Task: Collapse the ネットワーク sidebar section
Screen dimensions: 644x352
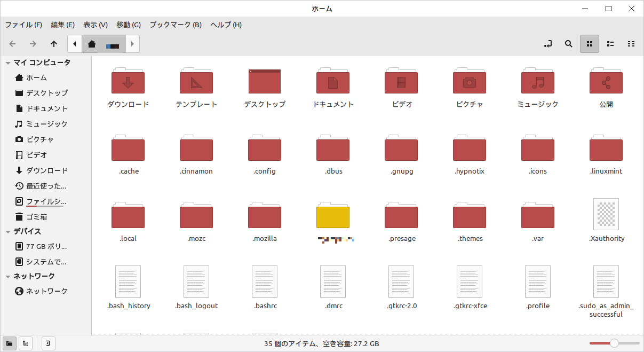Action: point(8,276)
